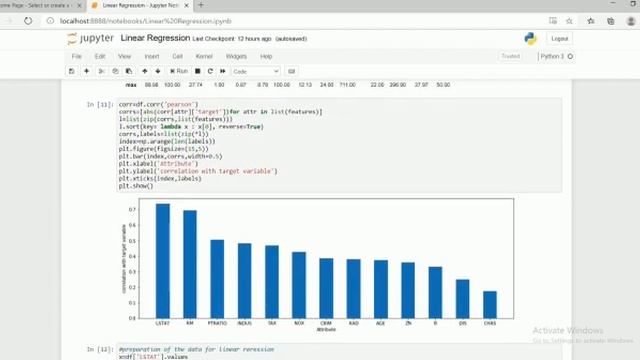Insert a cell below with plus icon
The image size is (640, 360).
click(86, 71)
